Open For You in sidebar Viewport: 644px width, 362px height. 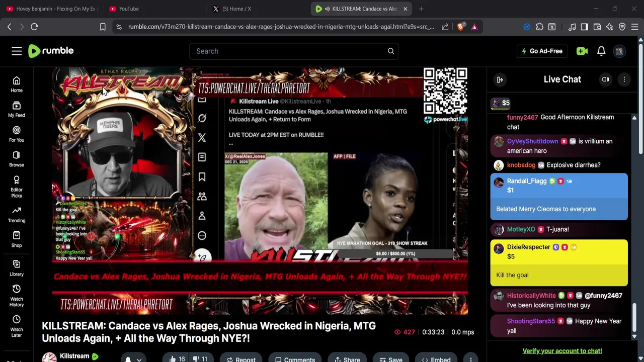click(17, 134)
